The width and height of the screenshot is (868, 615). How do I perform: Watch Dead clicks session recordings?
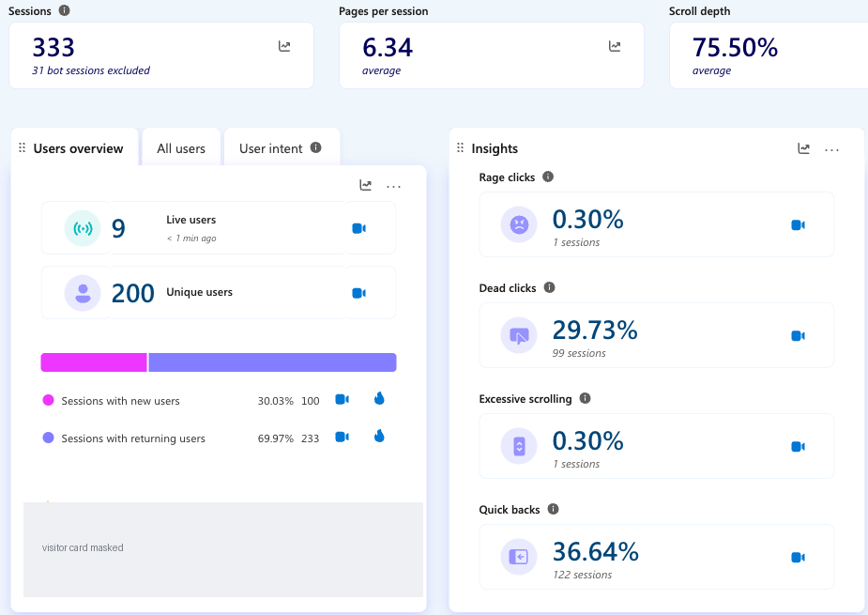point(798,336)
